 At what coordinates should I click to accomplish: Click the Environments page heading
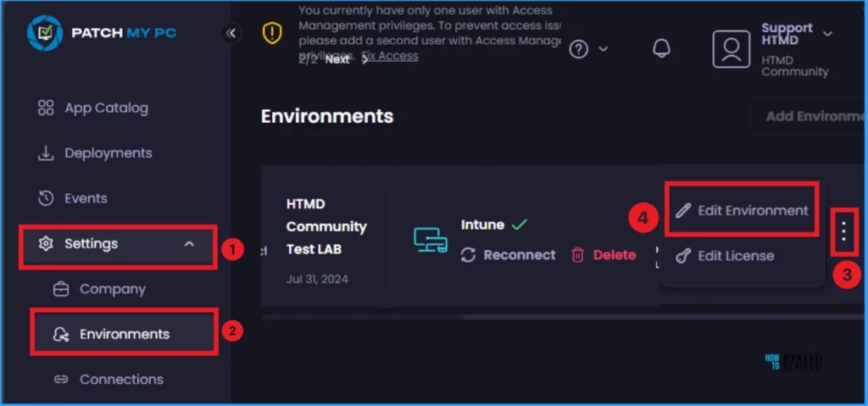(327, 116)
